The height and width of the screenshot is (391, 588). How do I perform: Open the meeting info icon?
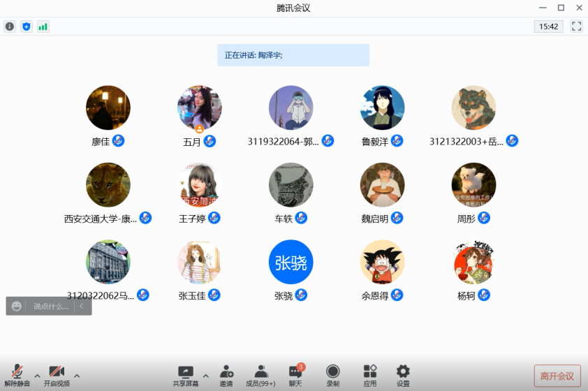click(x=10, y=27)
